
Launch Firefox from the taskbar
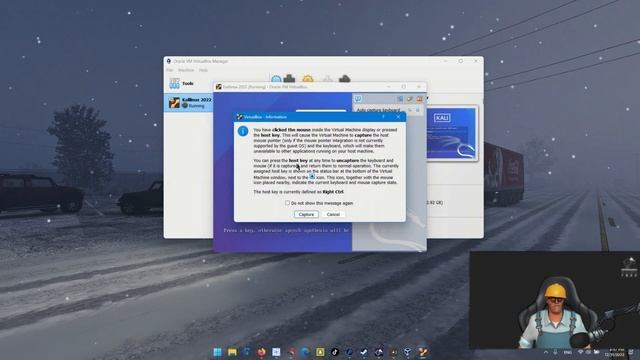click(x=262, y=352)
